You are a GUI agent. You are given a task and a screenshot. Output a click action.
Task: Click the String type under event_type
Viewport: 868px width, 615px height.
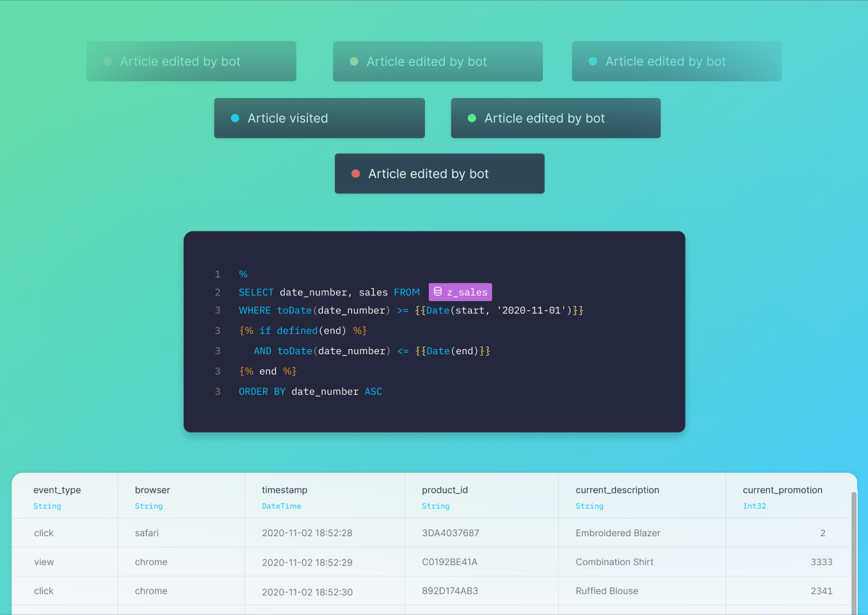(x=47, y=506)
